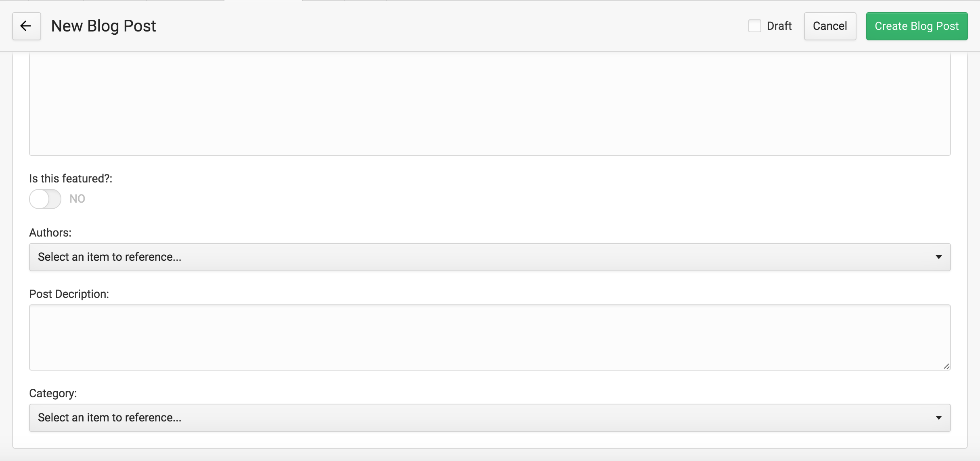Screen dimensions: 980x461
Task: Click the Authors dropdown caret arrow
Action: (939, 257)
